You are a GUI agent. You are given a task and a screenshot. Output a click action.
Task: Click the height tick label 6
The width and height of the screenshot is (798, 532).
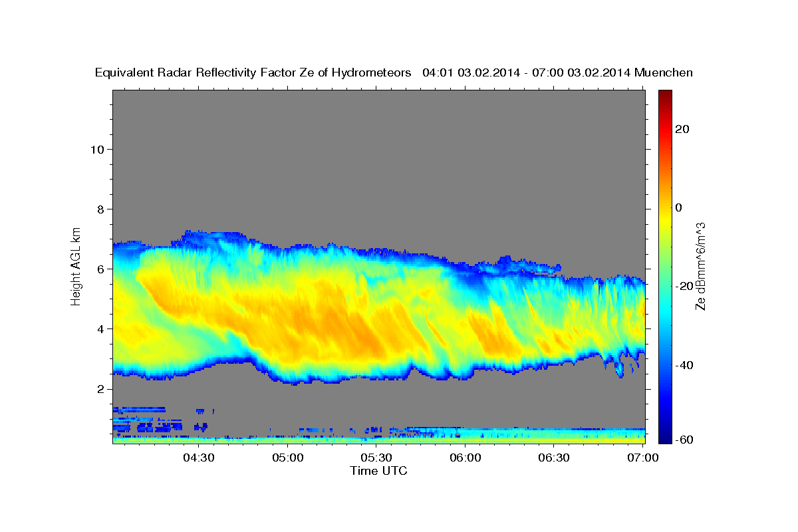click(100, 269)
